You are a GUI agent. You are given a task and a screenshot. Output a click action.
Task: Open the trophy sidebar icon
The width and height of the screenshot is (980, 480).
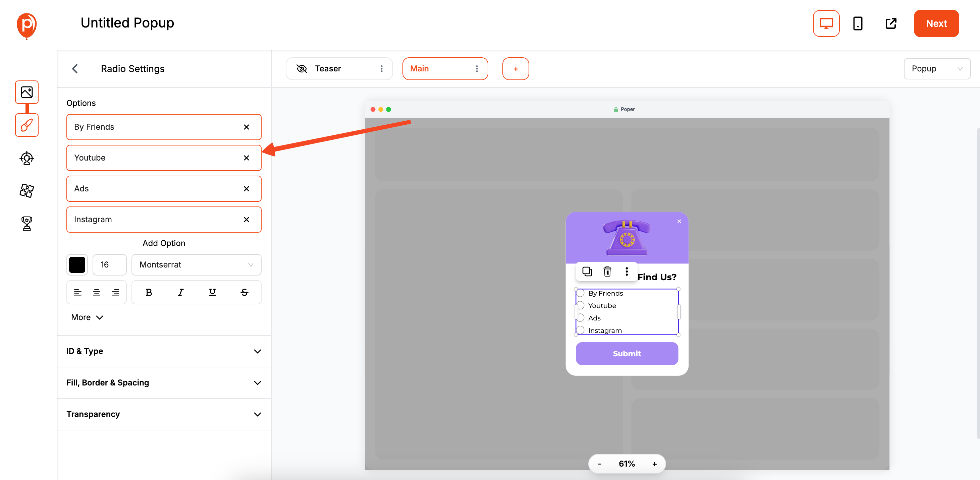[x=26, y=223]
